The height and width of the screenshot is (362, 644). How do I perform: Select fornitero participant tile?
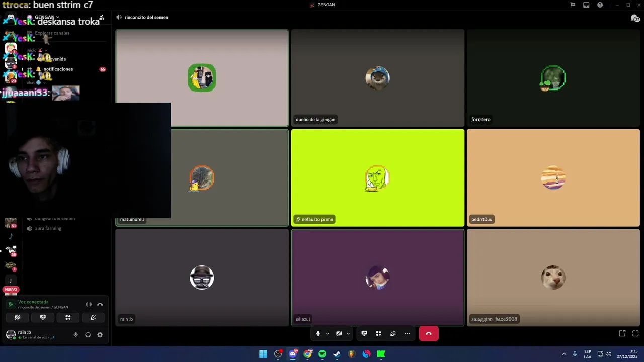click(x=553, y=77)
